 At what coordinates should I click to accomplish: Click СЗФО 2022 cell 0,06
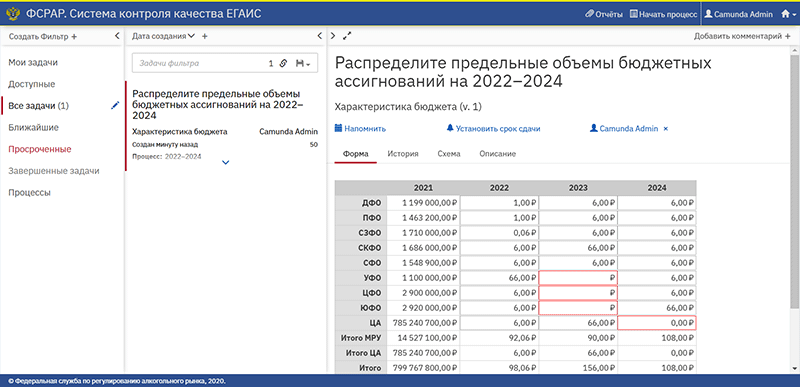click(499, 233)
